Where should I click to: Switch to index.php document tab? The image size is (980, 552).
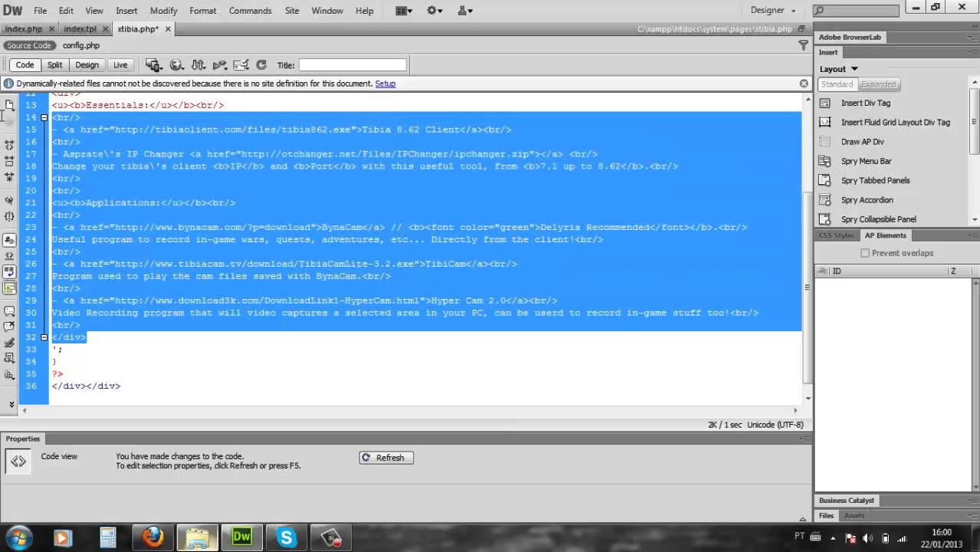pyautogui.click(x=23, y=29)
